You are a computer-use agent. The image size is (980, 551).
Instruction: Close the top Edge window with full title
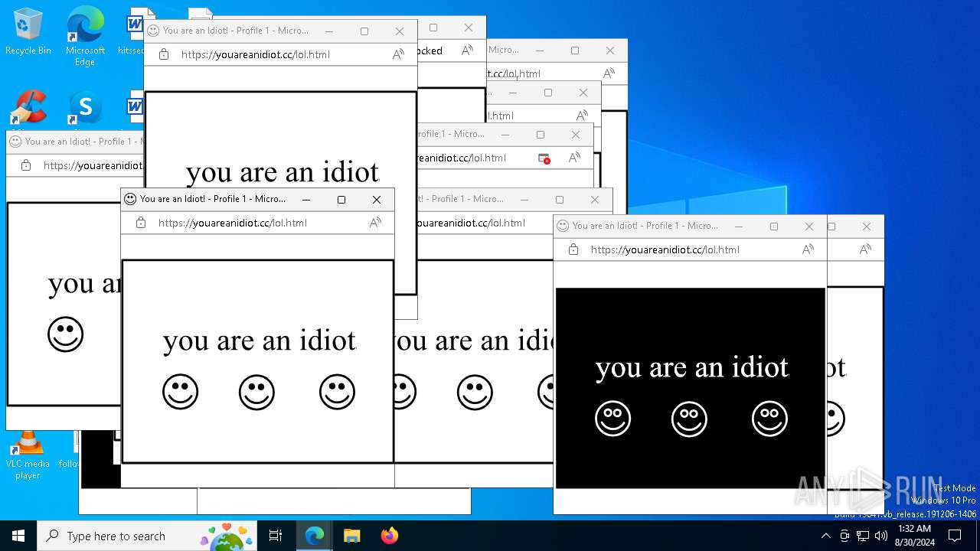(x=400, y=31)
